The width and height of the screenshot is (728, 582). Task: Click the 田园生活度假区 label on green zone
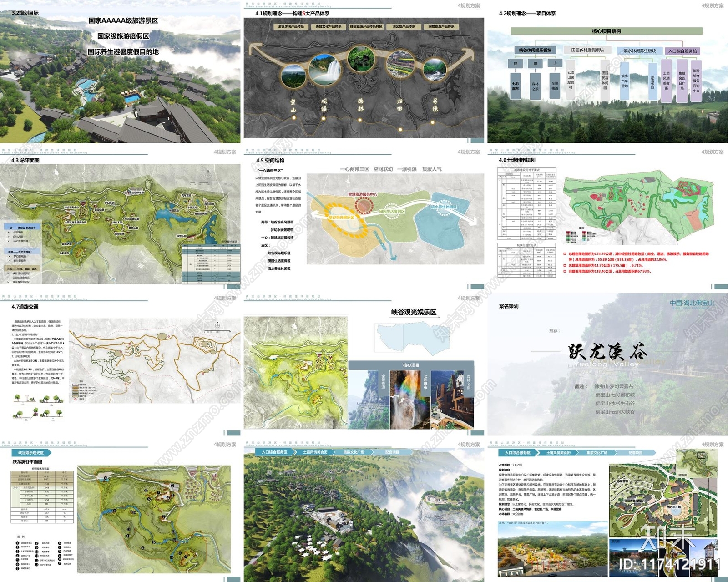392,211
